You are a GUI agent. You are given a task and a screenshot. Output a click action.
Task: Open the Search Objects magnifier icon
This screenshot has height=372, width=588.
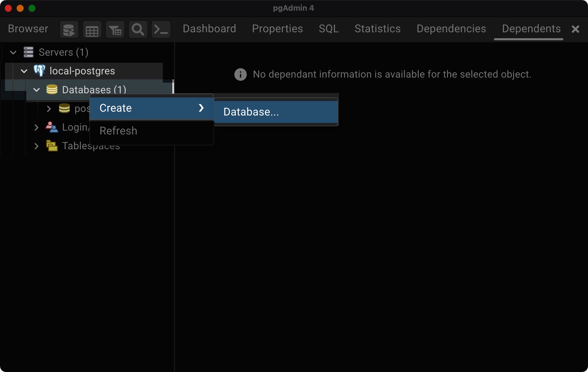(138, 30)
